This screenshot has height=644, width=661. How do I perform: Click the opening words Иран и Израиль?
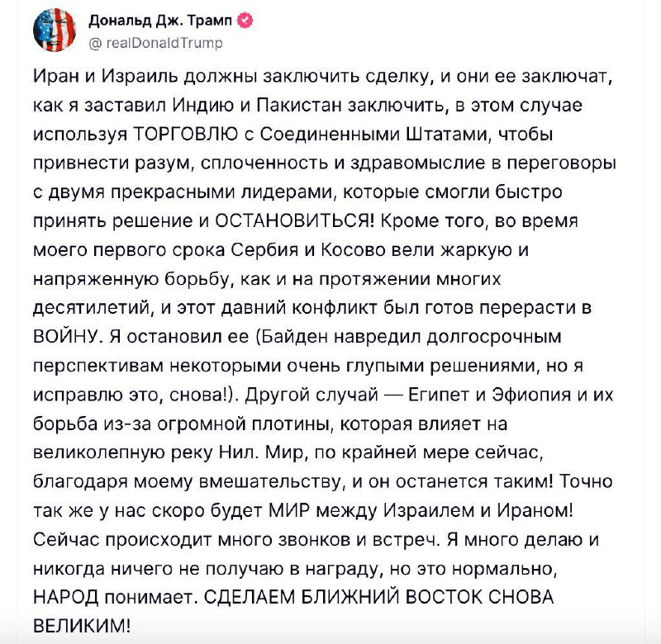[107, 76]
